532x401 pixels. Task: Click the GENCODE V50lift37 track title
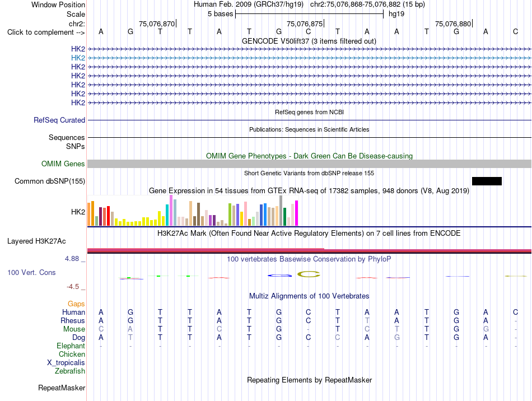pos(309,41)
